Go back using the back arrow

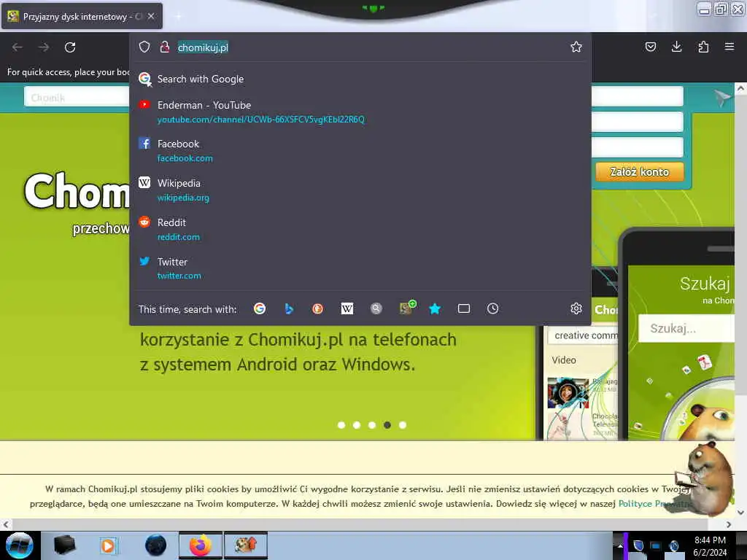click(x=18, y=47)
